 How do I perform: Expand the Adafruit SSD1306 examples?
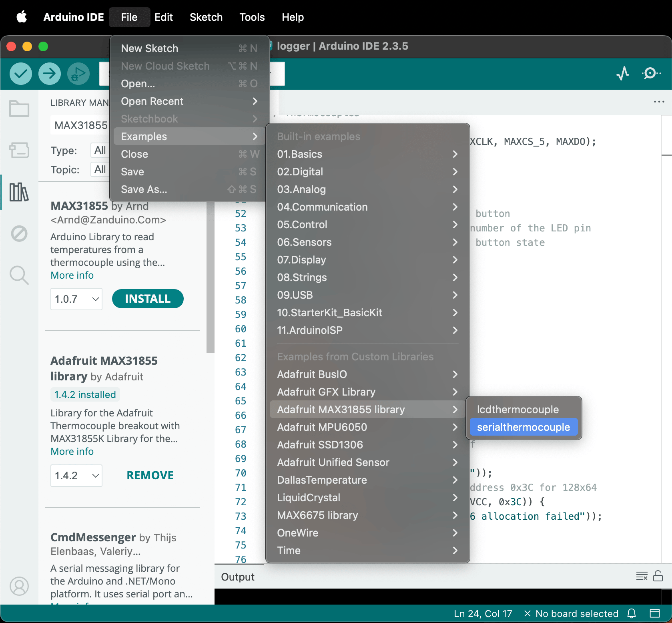[367, 445]
